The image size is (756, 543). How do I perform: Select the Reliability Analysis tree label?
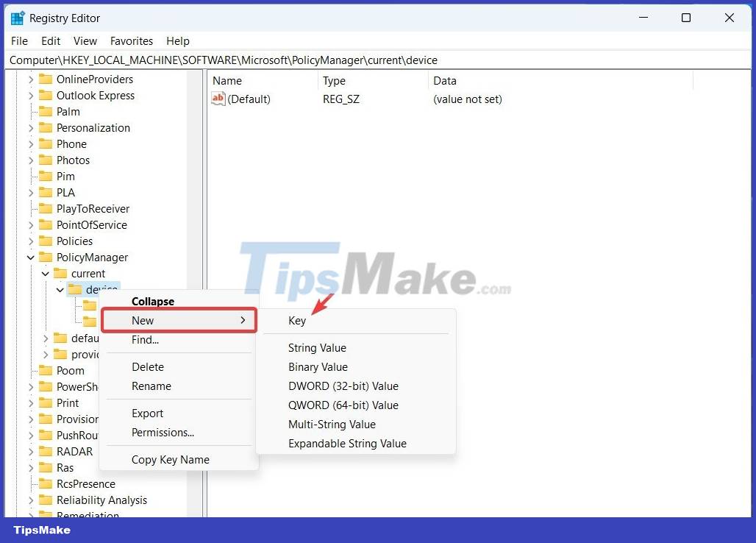click(x=101, y=500)
